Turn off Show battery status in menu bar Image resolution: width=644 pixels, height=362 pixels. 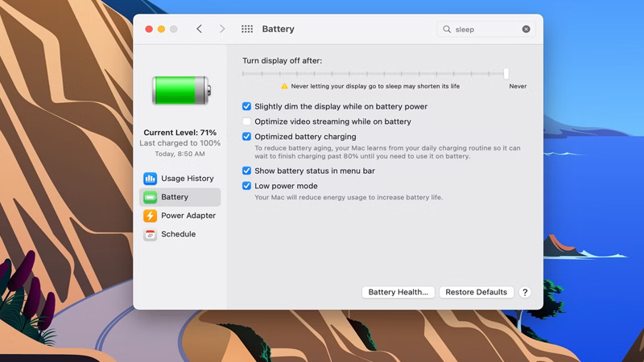point(247,171)
